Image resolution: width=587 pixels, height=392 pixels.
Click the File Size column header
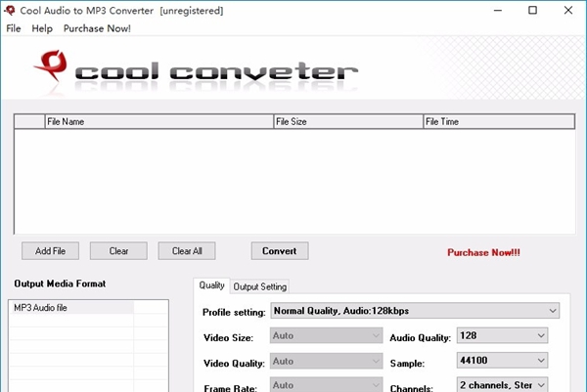coord(348,121)
